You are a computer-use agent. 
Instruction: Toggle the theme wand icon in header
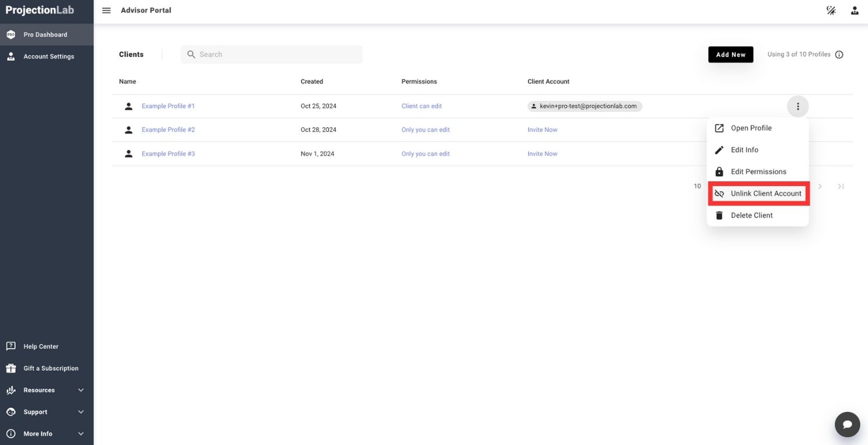tap(831, 10)
